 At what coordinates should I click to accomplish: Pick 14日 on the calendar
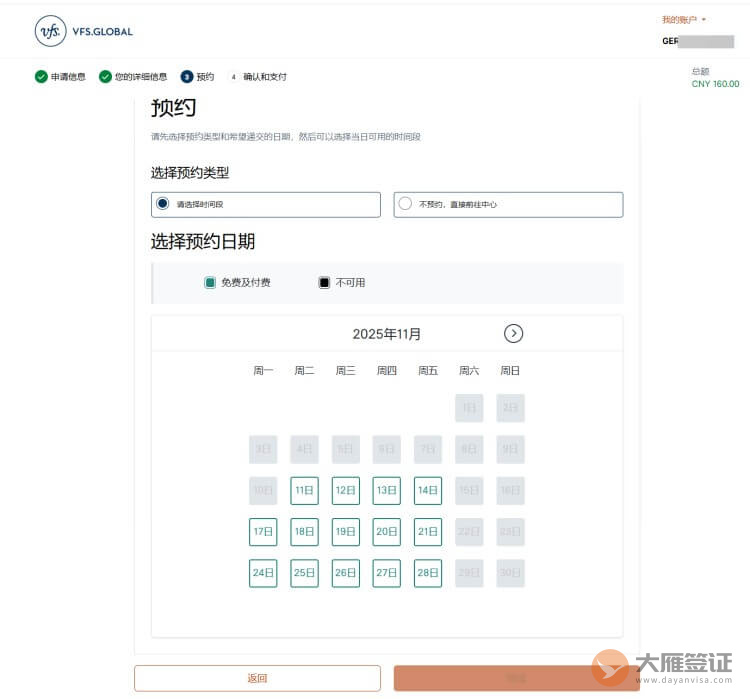click(x=428, y=490)
